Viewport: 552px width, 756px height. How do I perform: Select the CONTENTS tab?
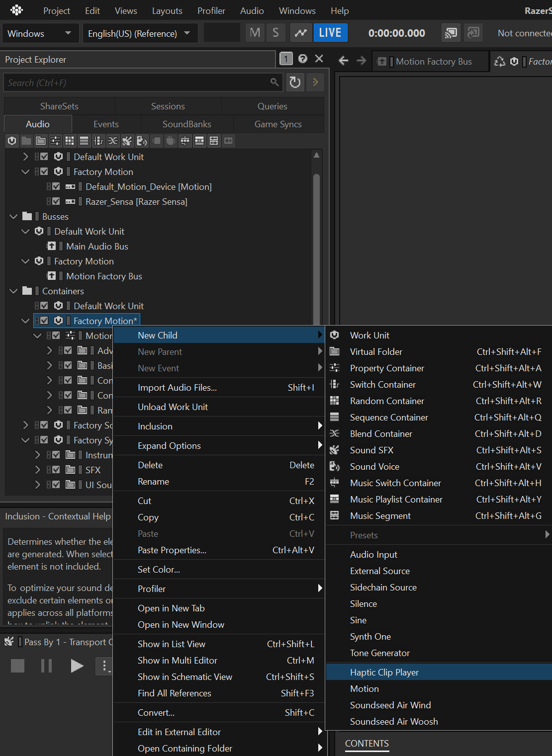point(367,744)
